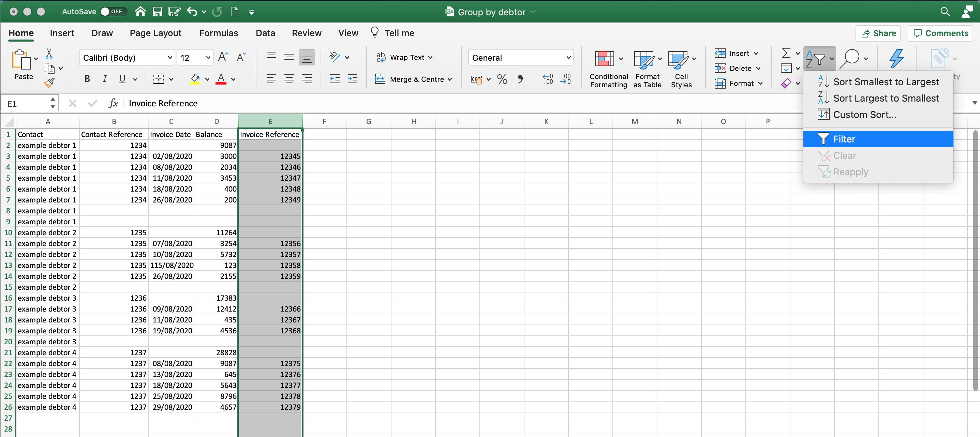Click the Cut scissors icon
This screenshot has width=980, height=437.
coord(49,53)
